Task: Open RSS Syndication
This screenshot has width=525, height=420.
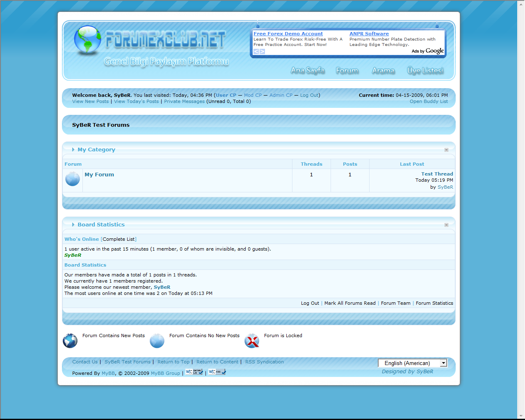Action: (265, 362)
